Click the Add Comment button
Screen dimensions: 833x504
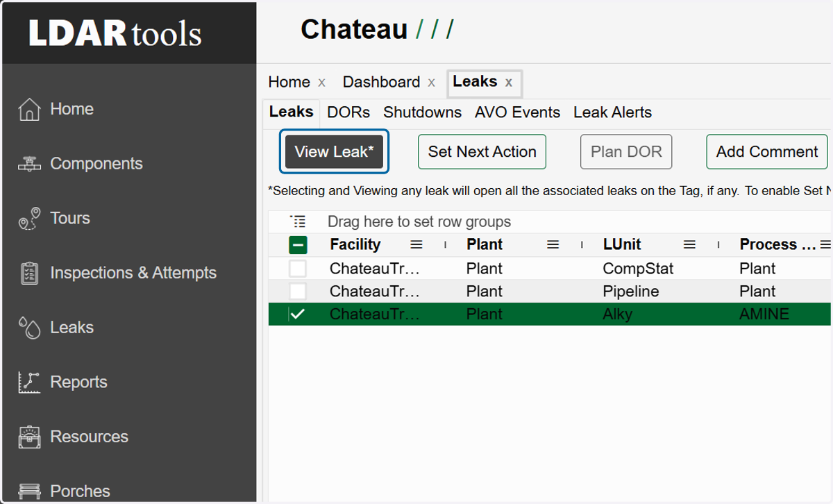767,151
